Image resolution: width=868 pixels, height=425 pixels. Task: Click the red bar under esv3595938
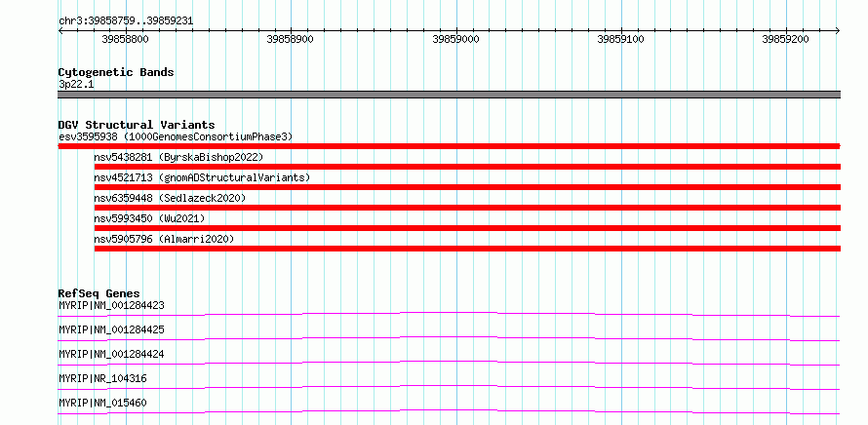click(449, 146)
